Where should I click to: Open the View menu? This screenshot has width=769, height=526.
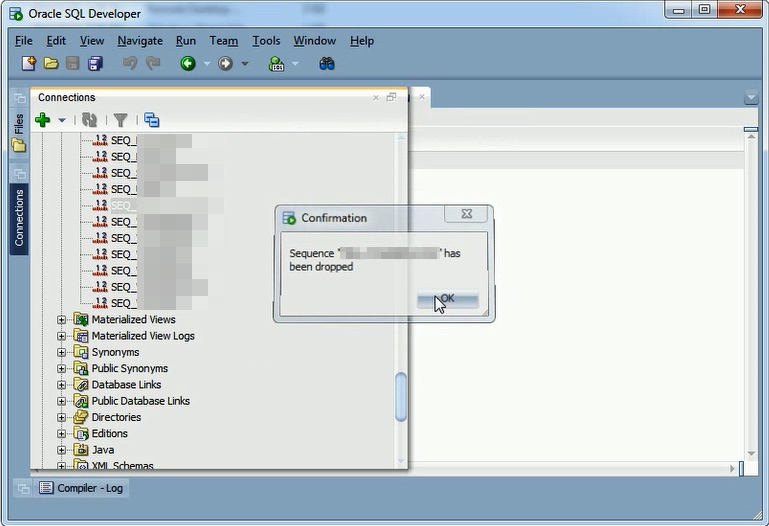click(x=92, y=41)
